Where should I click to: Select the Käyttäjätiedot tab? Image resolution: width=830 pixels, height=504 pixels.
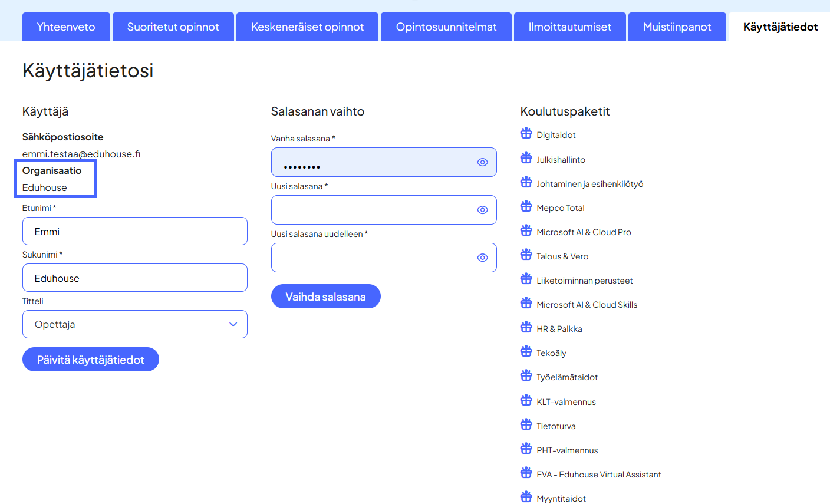point(780,27)
